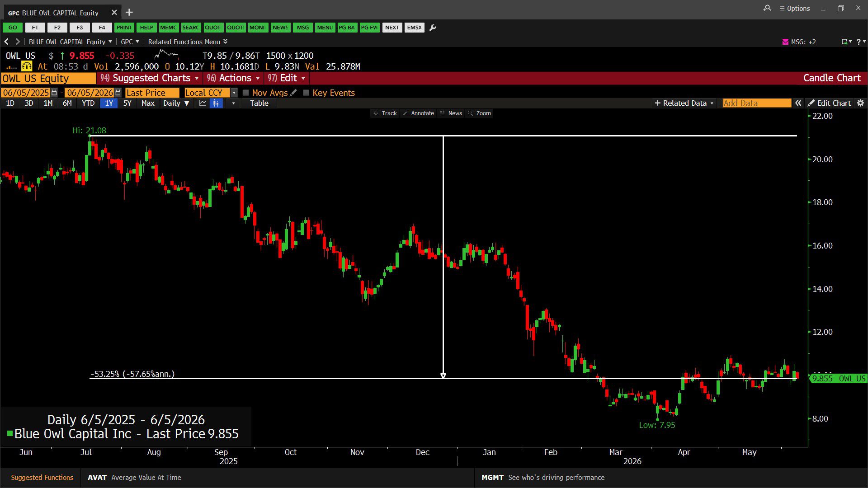
Task: Open chart settings gear icon
Action: click(x=860, y=103)
